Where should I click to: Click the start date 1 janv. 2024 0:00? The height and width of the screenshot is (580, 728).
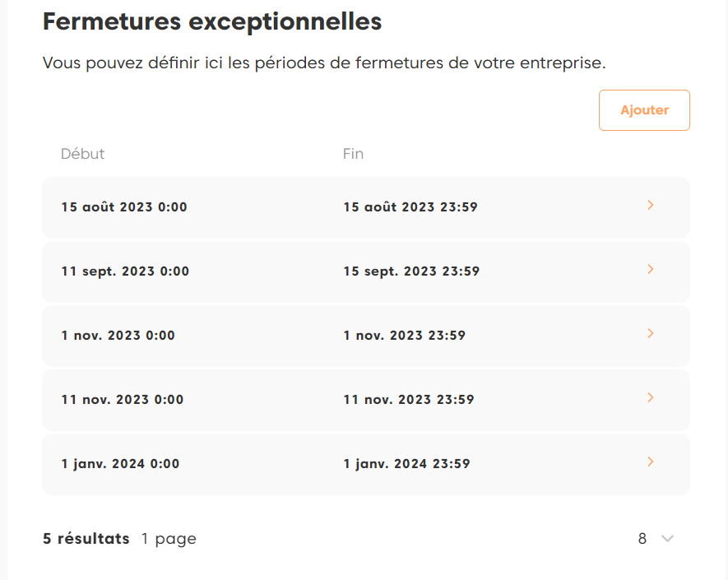(120, 464)
